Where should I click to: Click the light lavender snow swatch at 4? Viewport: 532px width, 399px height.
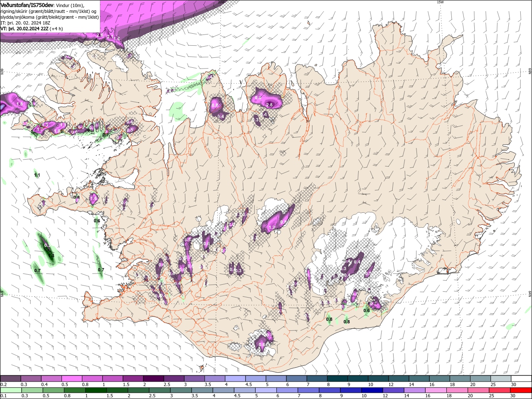click(x=235, y=379)
